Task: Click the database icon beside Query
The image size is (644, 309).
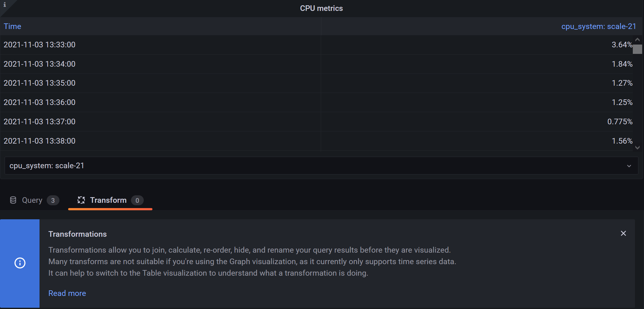Action: (13, 200)
